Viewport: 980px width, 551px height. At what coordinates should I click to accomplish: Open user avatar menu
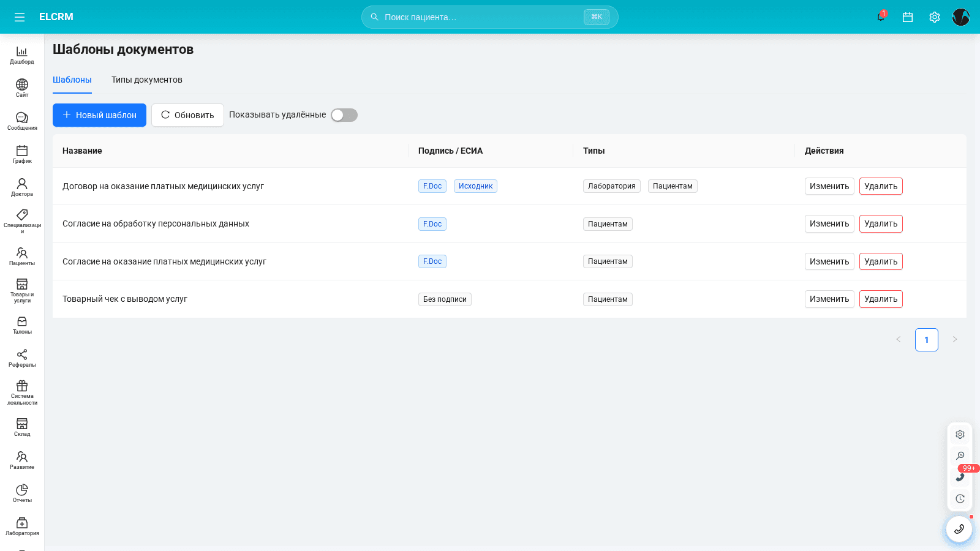(x=961, y=17)
